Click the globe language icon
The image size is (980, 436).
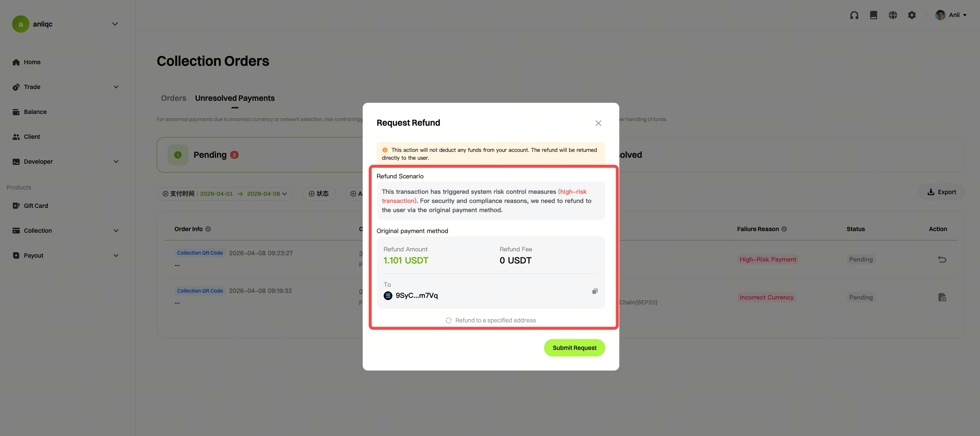[x=893, y=15]
